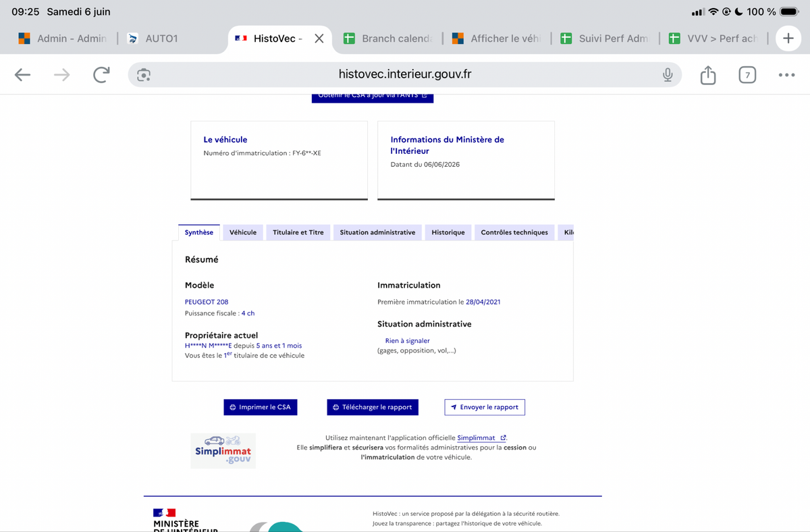Click the 28/04/2021 registration date

[483, 302]
